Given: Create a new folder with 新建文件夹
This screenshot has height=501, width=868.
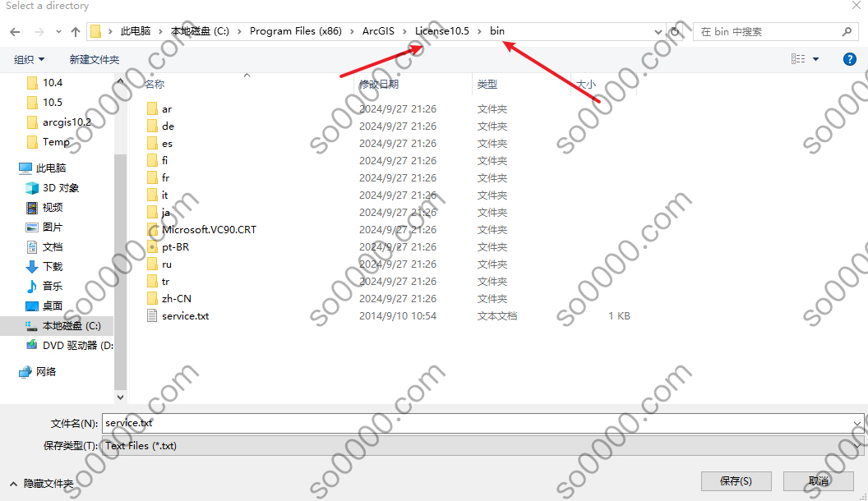Looking at the screenshot, I should tap(94, 59).
